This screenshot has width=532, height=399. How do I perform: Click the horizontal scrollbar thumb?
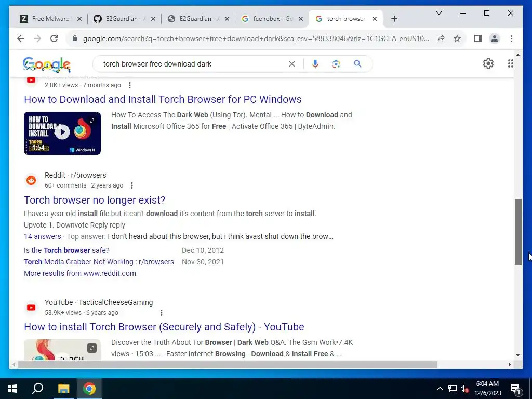point(228,365)
